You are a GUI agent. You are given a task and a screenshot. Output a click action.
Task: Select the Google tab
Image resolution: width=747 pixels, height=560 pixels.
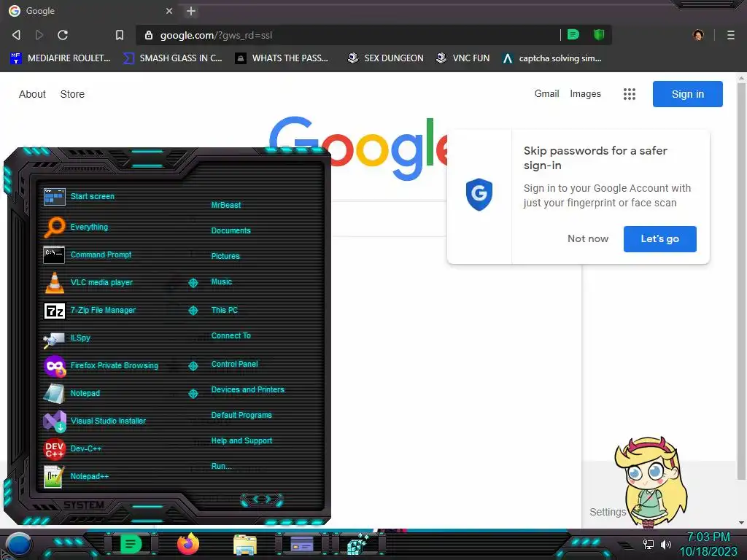coord(90,11)
